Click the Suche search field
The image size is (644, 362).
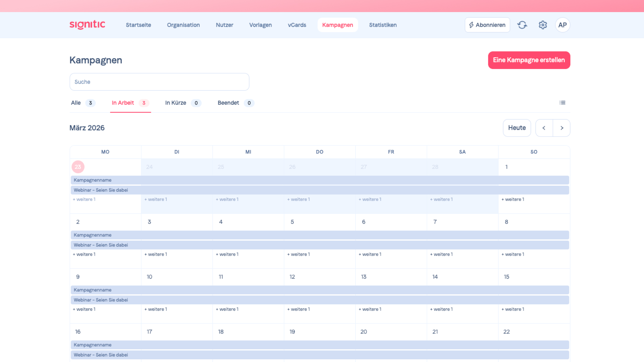click(x=159, y=82)
